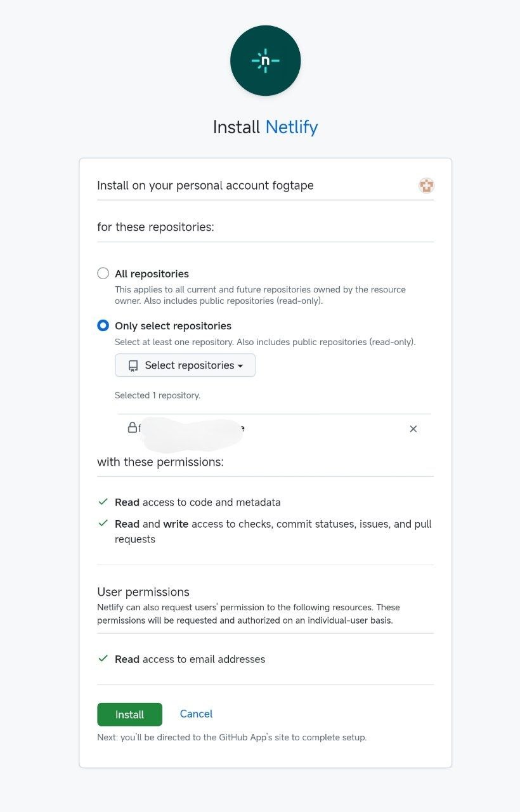Open the Select repositories dropdown
The image size is (520, 812).
185,365
